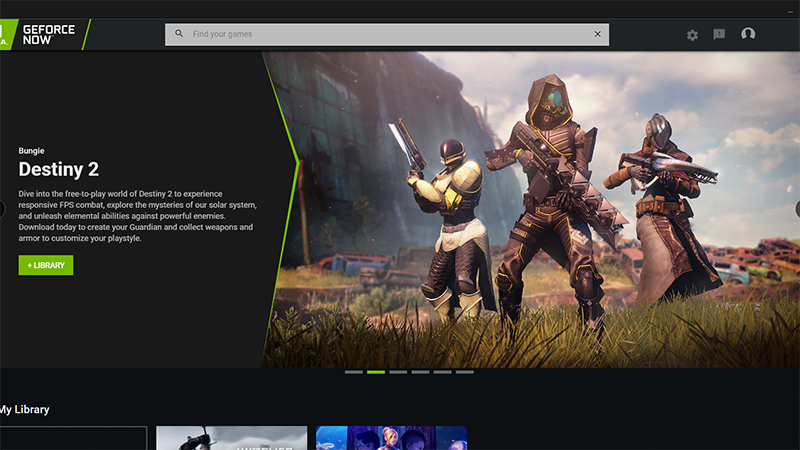Viewport: 800px width, 450px height.
Task: Select the fourth carousel indicator
Action: point(420,372)
